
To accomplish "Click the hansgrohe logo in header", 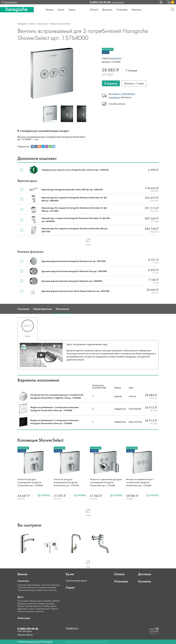I will click(17, 10).
